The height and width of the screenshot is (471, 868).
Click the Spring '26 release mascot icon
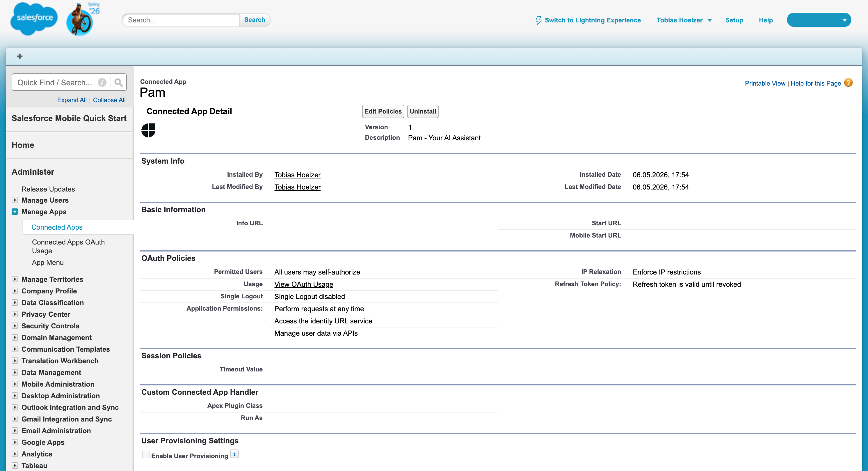pos(82,19)
